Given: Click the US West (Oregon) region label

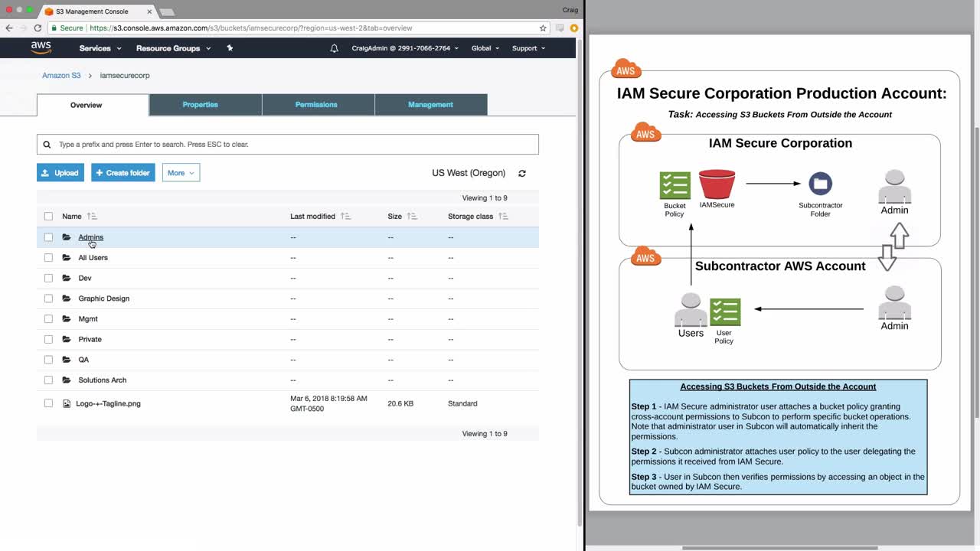Looking at the screenshot, I should click(x=469, y=173).
